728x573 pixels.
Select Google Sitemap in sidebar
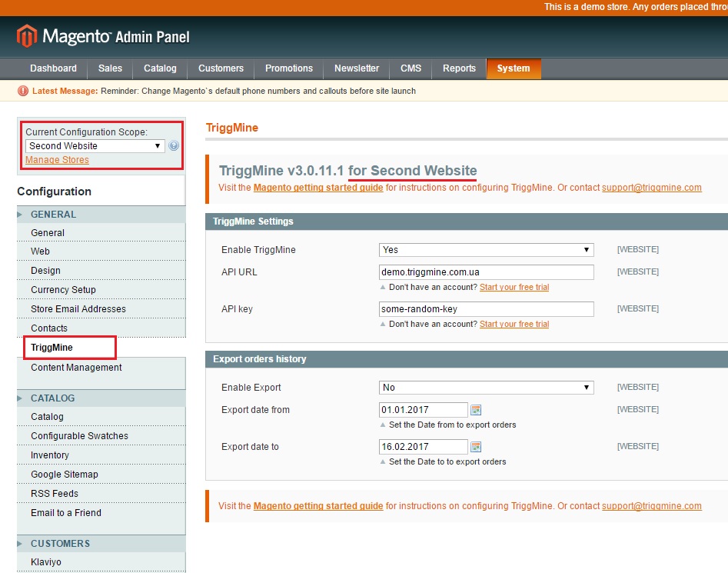coord(101,474)
